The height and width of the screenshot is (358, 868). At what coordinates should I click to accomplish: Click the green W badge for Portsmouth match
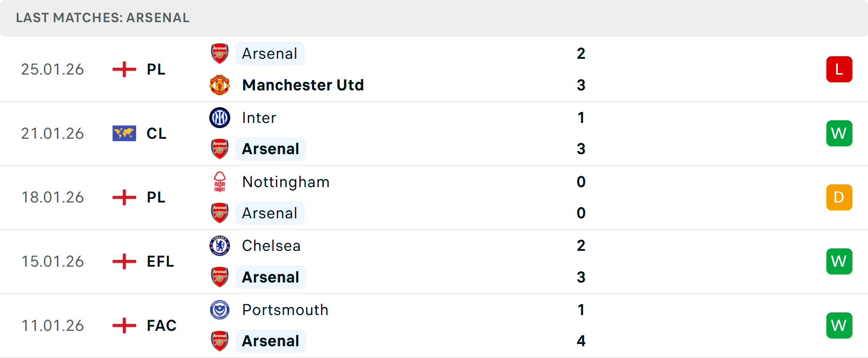(x=839, y=325)
